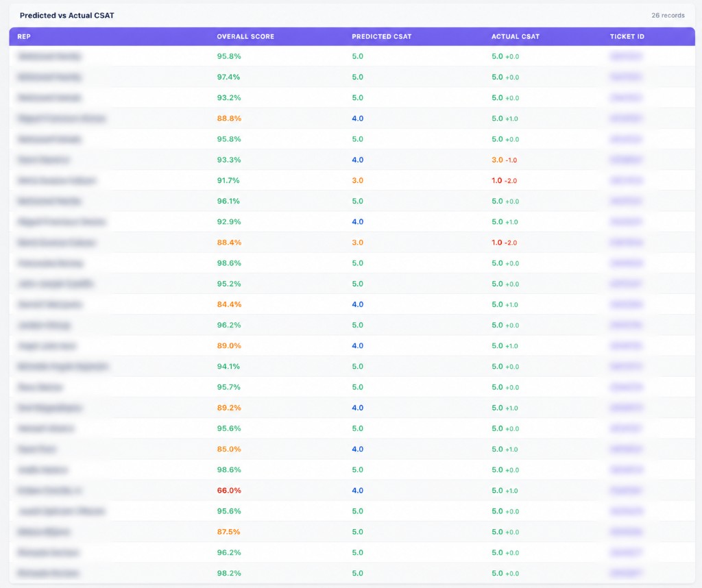The image size is (702, 588).
Task: Click the 96.1% overall score value
Action: point(228,201)
